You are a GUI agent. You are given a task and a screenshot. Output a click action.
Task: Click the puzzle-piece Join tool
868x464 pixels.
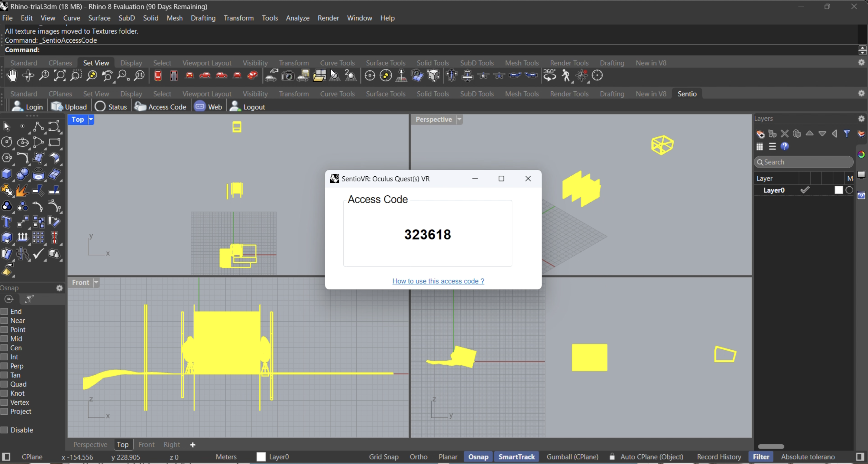coord(6,190)
